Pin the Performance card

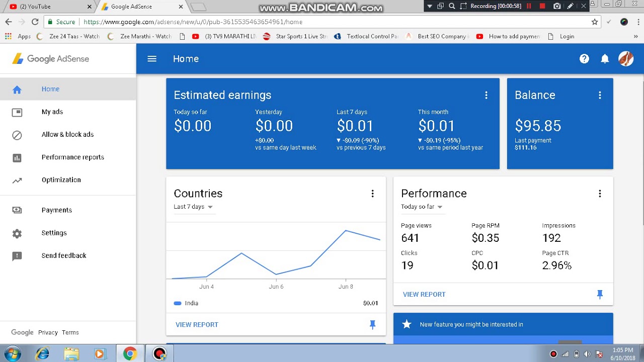[x=600, y=295]
